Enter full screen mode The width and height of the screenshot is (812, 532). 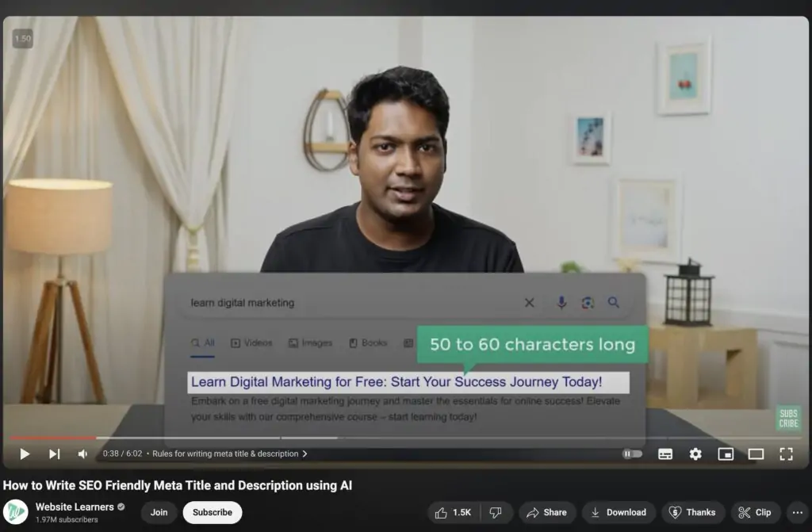786,454
